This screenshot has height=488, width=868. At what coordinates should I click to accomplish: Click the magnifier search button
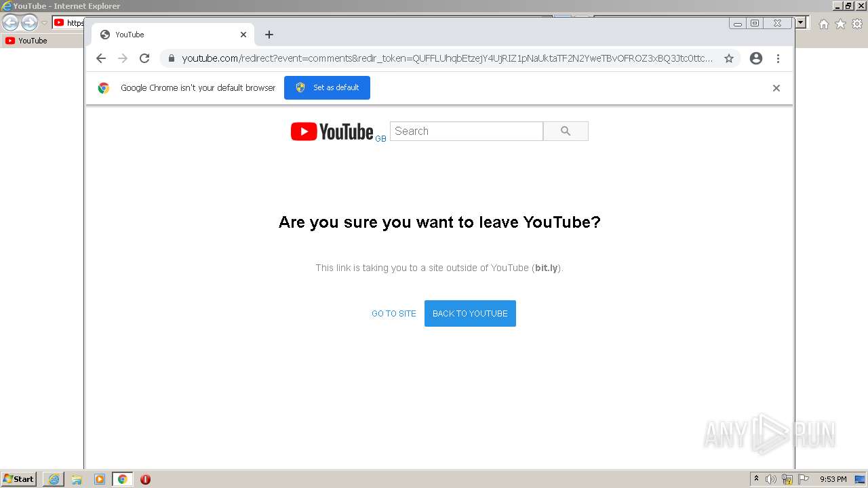[x=566, y=131]
